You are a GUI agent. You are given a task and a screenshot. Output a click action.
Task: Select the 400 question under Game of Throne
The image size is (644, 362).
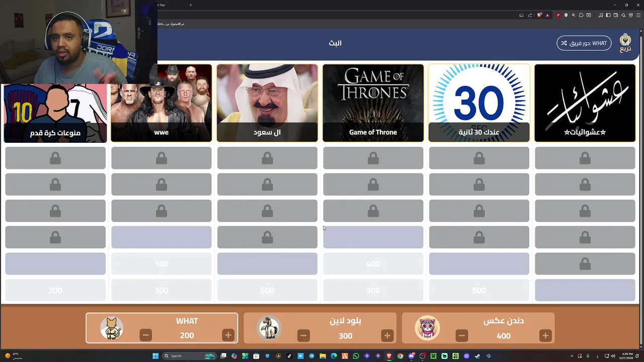click(373, 264)
